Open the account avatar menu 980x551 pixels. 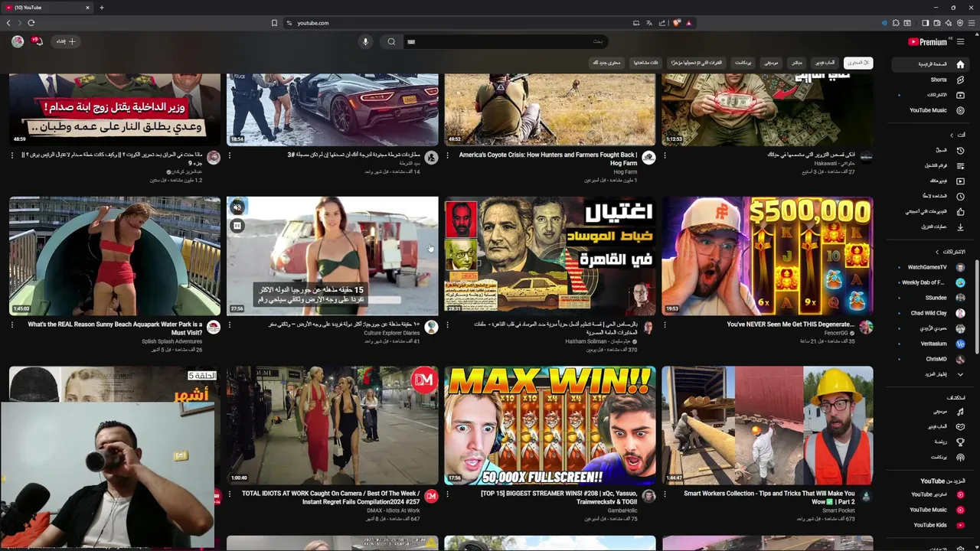coord(18,41)
